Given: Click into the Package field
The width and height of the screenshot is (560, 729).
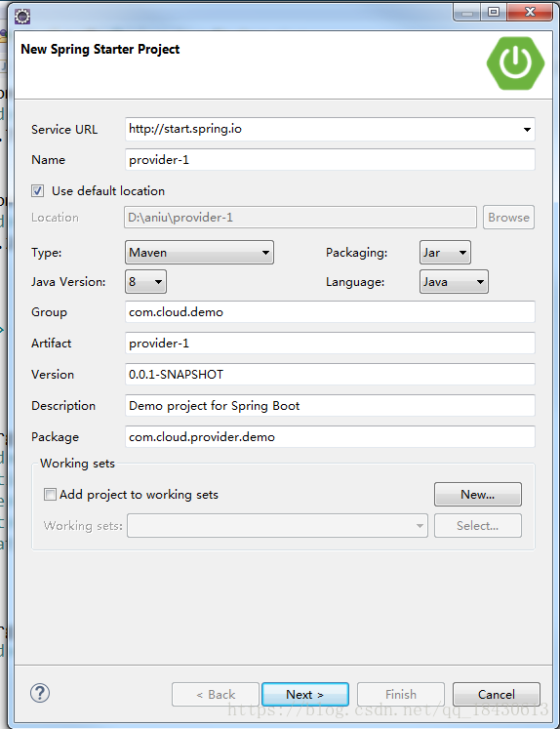Looking at the screenshot, I should 330,436.
